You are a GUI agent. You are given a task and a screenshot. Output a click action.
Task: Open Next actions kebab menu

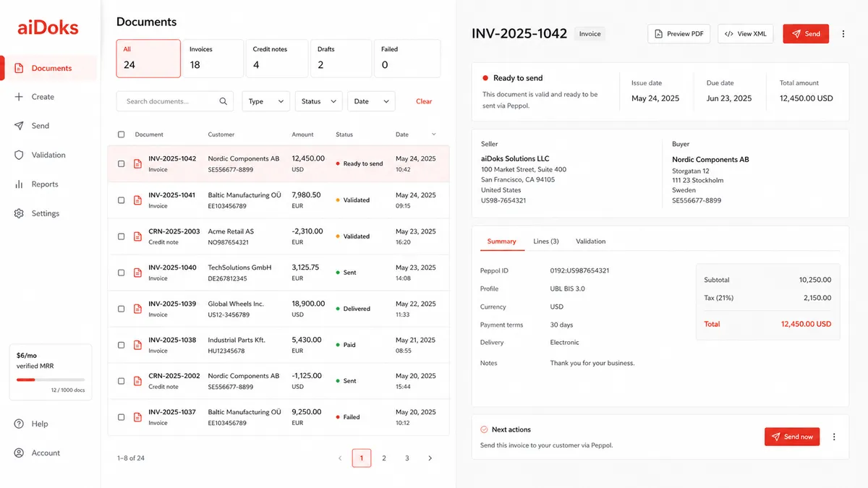834,437
